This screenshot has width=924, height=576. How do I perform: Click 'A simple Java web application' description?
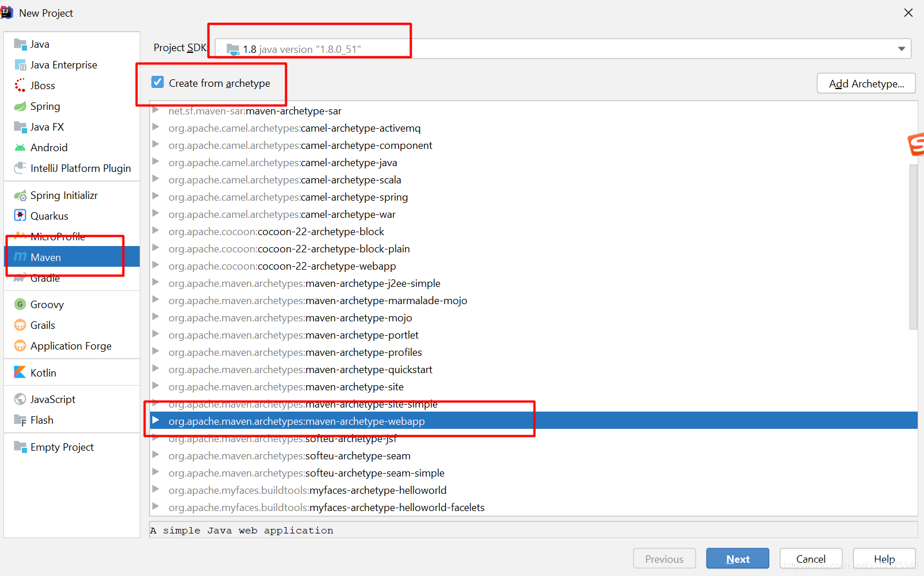241,530
